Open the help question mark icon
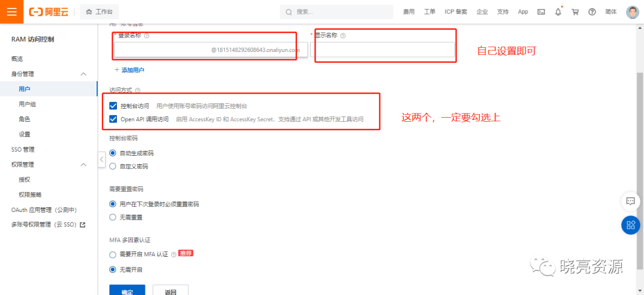The height and width of the screenshot is (295, 644). (x=592, y=12)
